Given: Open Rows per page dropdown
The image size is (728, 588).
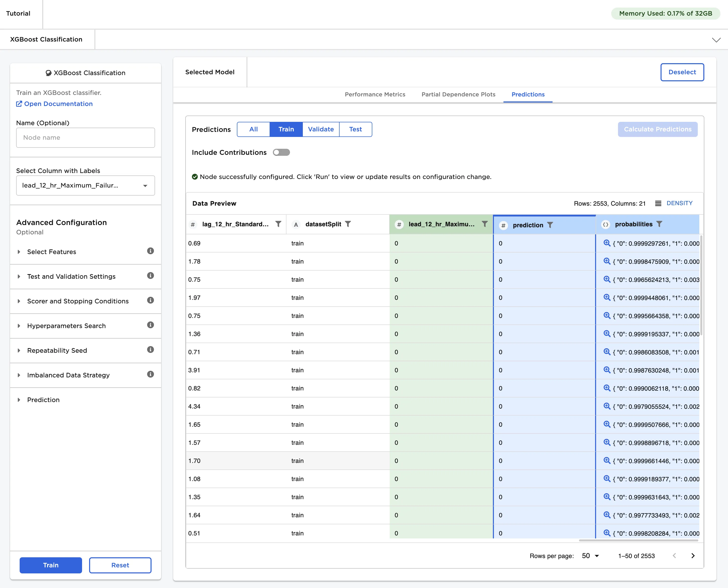Looking at the screenshot, I should point(590,556).
